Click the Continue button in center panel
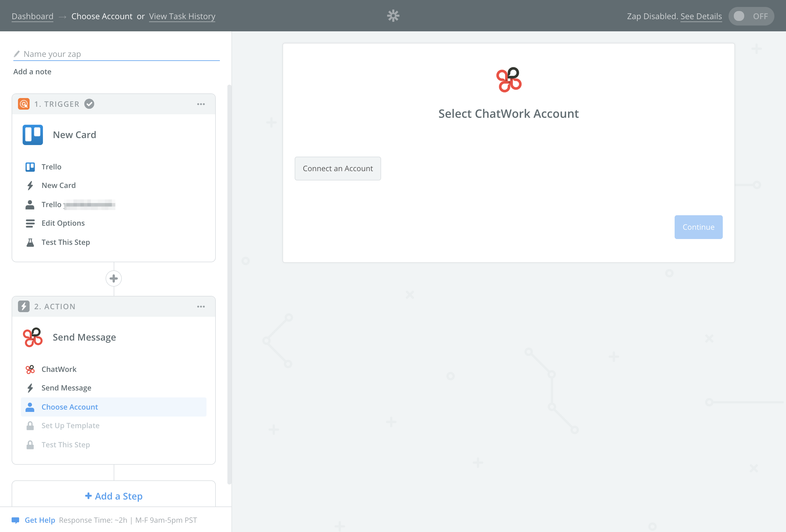This screenshot has width=786, height=532. click(698, 227)
